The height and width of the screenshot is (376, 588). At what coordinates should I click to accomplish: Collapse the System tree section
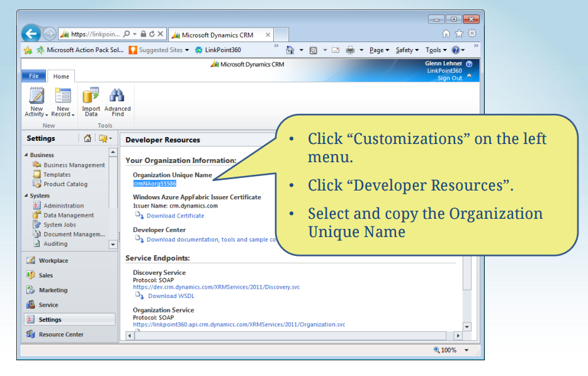pyautogui.click(x=26, y=196)
